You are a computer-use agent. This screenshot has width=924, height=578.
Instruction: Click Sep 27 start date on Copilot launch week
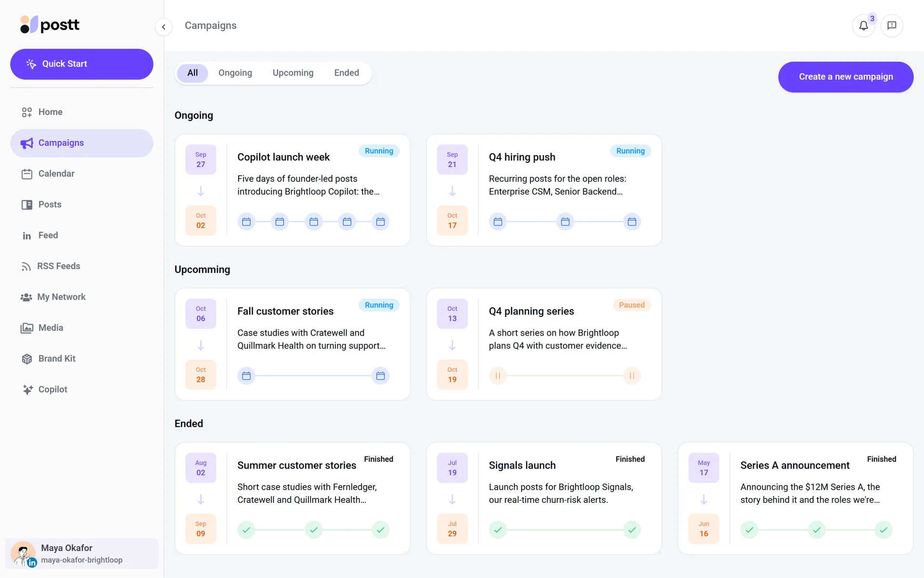[201, 159]
